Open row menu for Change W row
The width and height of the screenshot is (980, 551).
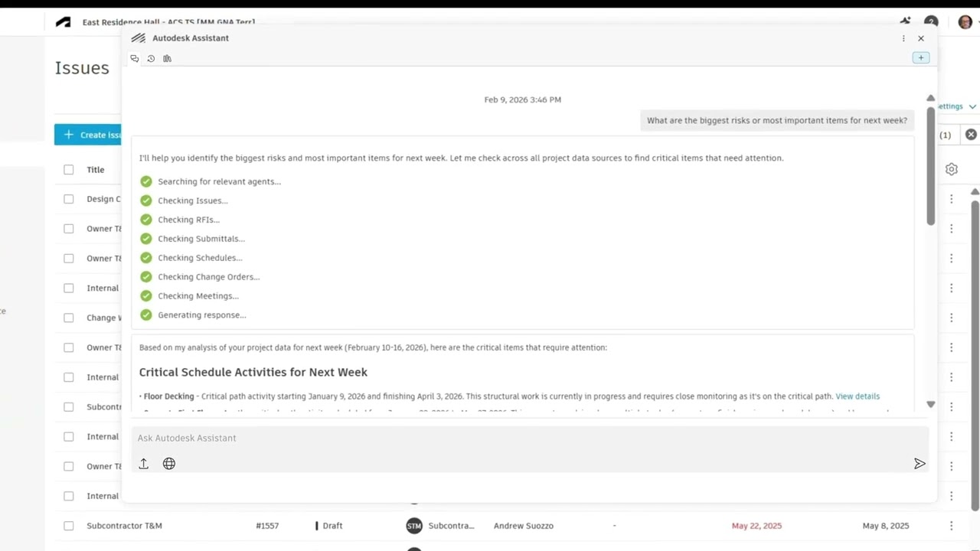(951, 318)
